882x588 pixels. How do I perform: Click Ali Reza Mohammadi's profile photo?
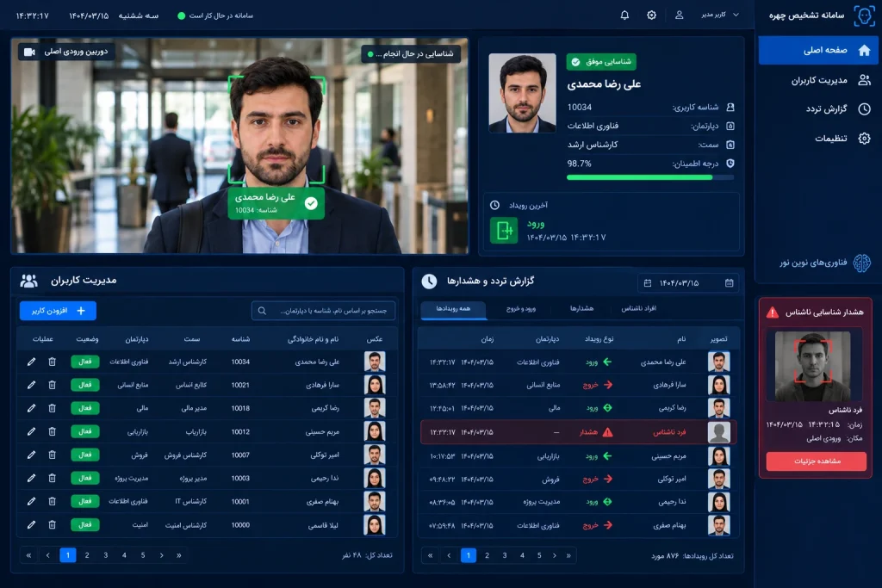pos(522,93)
